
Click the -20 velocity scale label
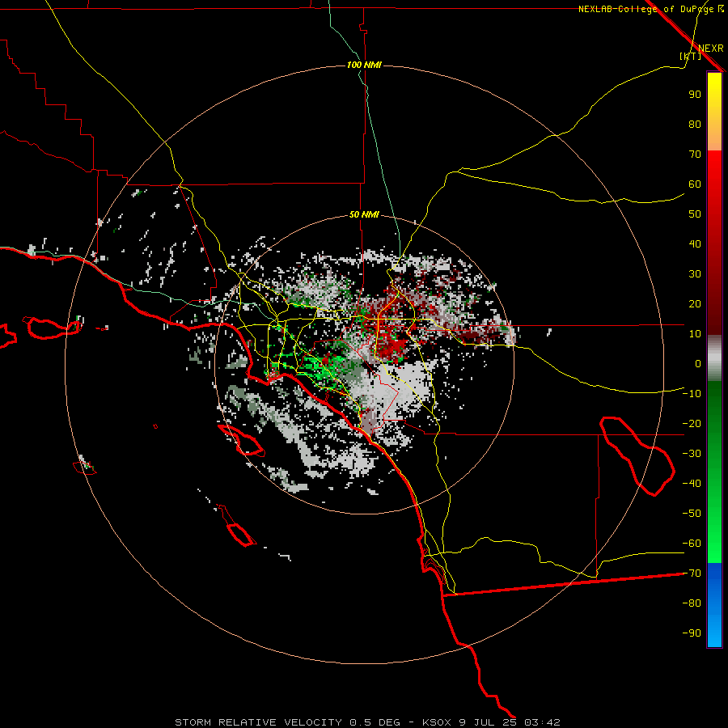click(692, 423)
